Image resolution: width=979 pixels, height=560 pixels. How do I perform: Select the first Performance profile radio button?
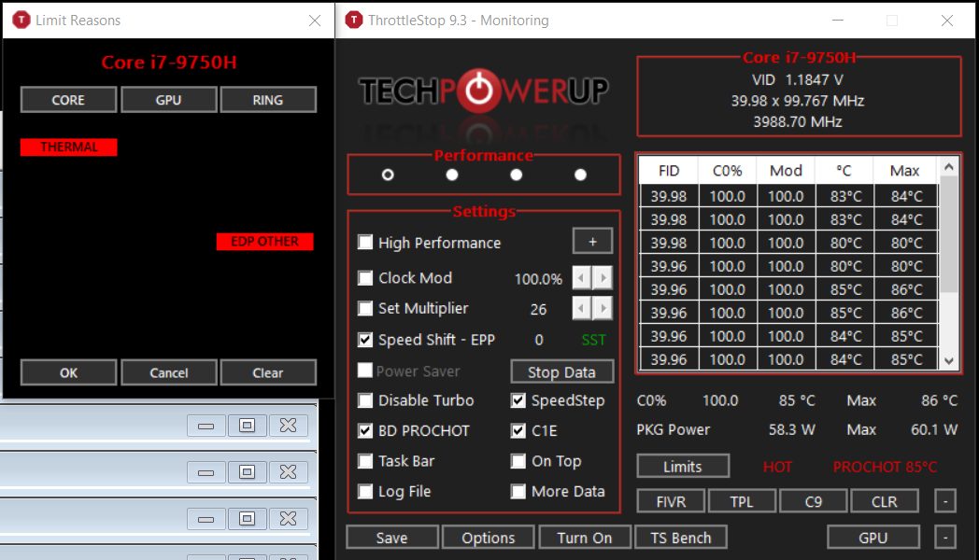[x=388, y=175]
